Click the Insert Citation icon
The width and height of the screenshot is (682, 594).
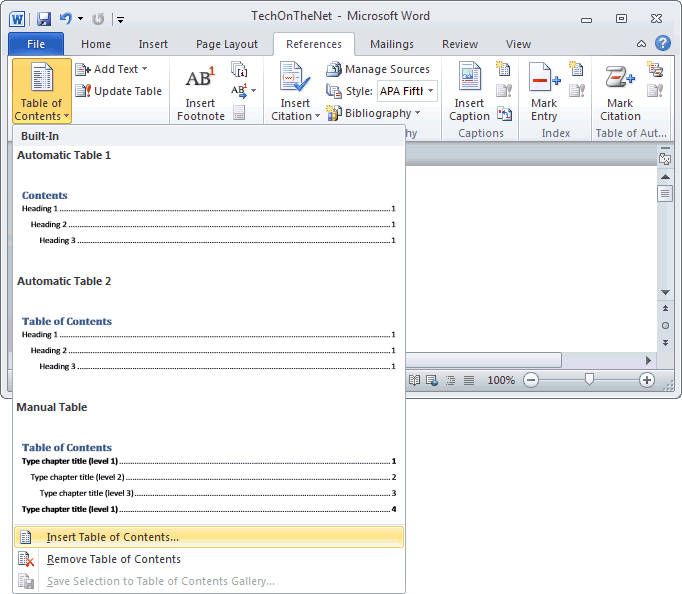pyautogui.click(x=295, y=77)
